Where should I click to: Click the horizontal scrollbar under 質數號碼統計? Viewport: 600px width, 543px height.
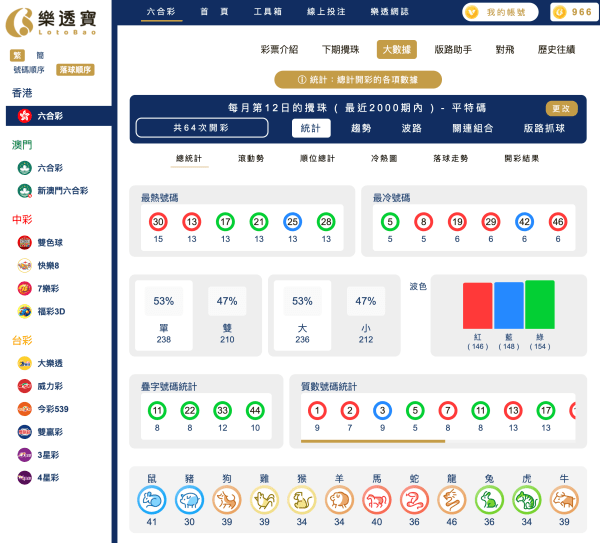373,440
